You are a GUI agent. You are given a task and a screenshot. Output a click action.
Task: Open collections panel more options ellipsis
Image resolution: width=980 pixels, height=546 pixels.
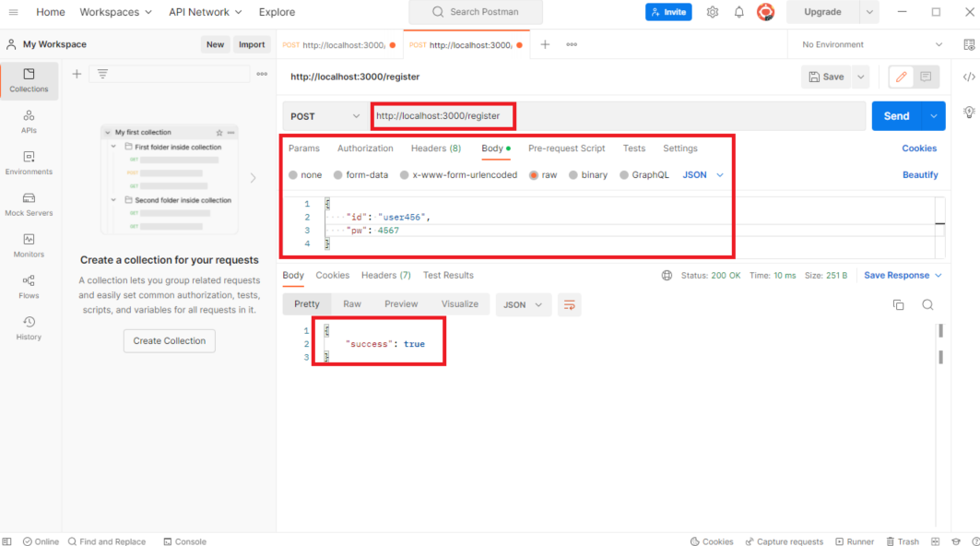click(x=262, y=74)
